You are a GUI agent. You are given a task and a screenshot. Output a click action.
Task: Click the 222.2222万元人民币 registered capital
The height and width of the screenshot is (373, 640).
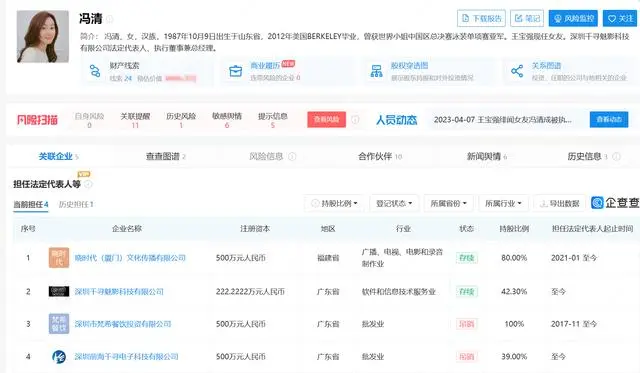click(x=250, y=291)
